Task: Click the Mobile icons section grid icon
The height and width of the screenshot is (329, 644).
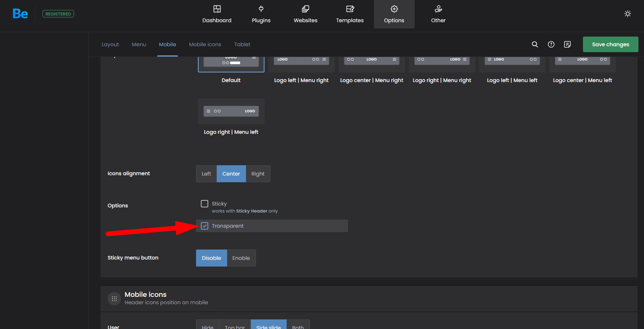Action: (114, 298)
